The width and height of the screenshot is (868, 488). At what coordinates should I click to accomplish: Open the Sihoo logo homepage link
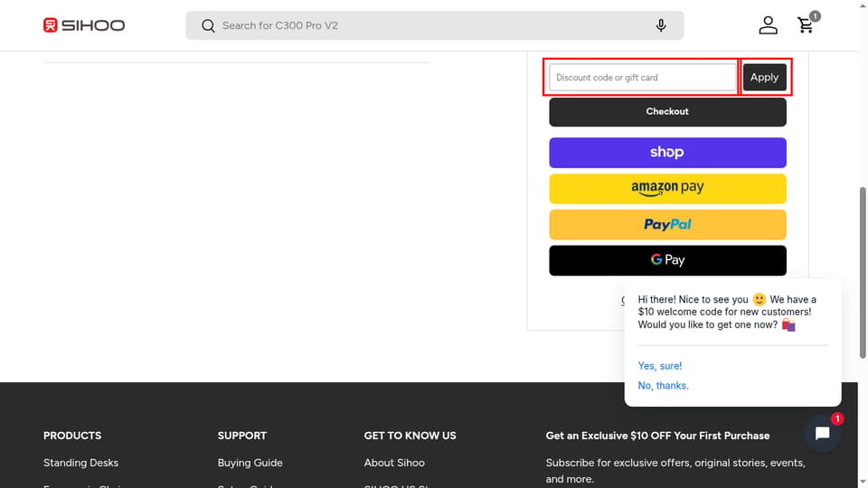click(84, 25)
